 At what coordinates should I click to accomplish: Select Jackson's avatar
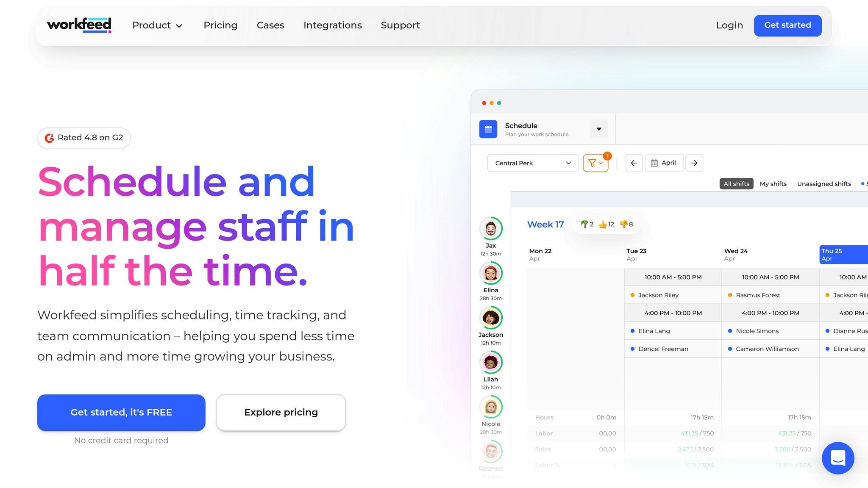(491, 318)
